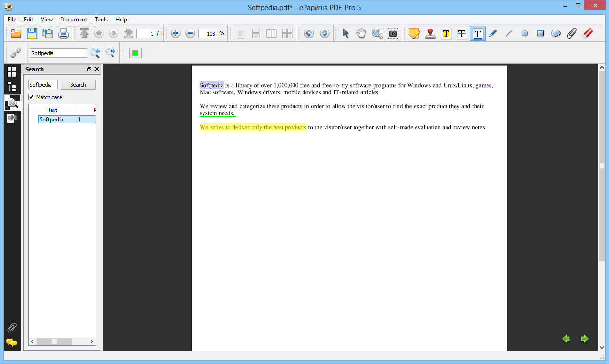The height and width of the screenshot is (364, 609).
Task: Save the document with the floppy icon
Action: click(x=32, y=33)
